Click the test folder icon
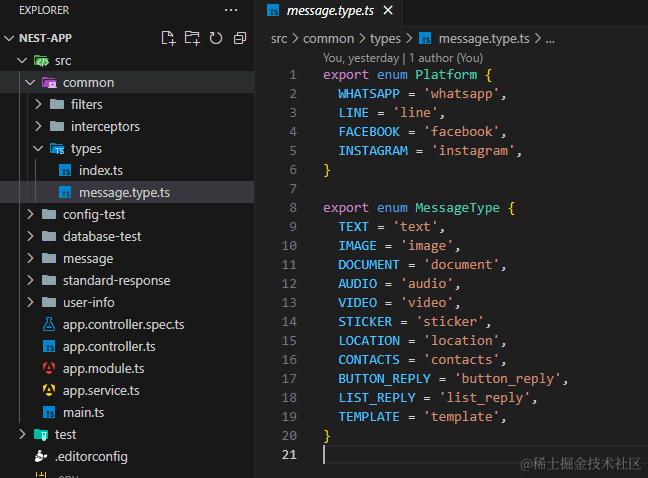The image size is (648, 478). (41, 435)
